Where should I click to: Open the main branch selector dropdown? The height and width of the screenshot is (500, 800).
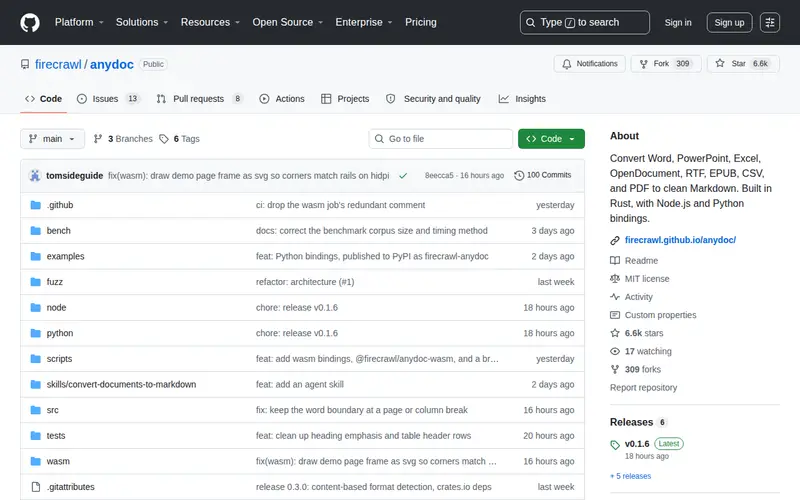(x=53, y=139)
